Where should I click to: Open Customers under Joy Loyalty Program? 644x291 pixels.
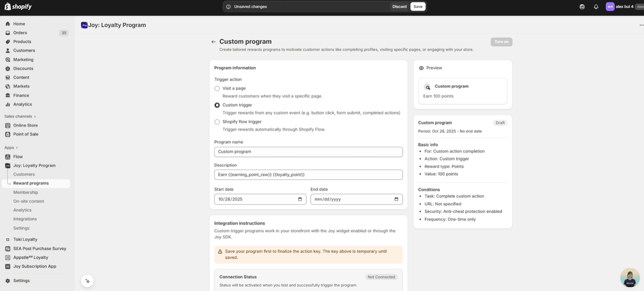click(24, 174)
